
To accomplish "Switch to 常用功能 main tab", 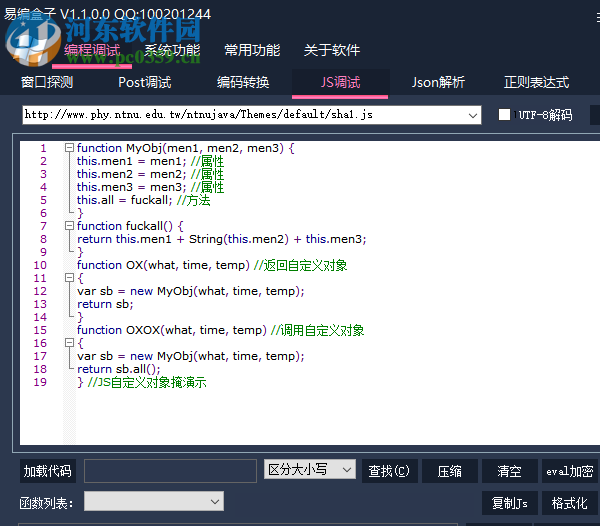I will point(252,50).
